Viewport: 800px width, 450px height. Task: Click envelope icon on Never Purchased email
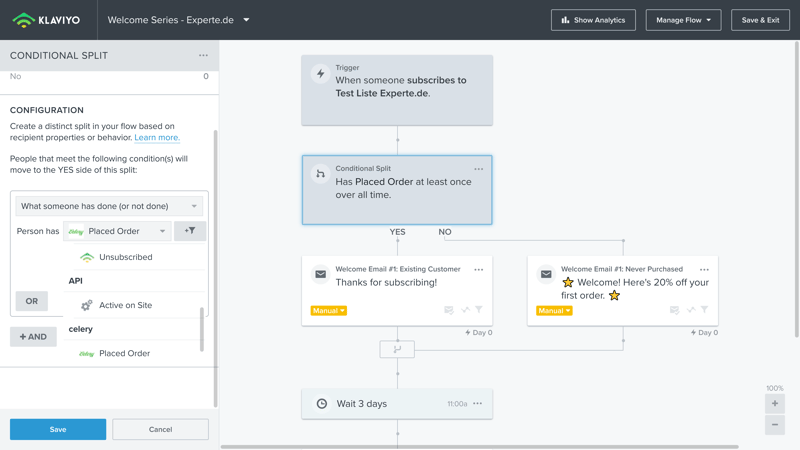pyautogui.click(x=546, y=274)
